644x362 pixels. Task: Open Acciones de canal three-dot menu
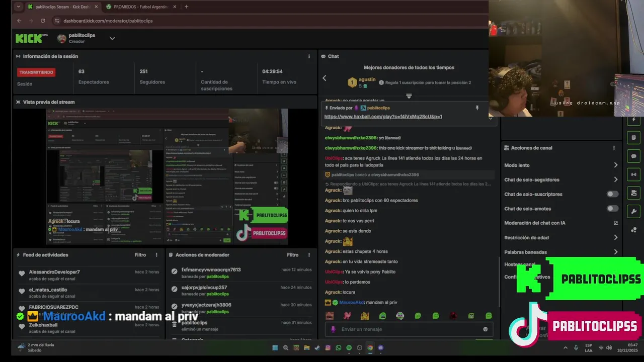pyautogui.click(x=614, y=148)
